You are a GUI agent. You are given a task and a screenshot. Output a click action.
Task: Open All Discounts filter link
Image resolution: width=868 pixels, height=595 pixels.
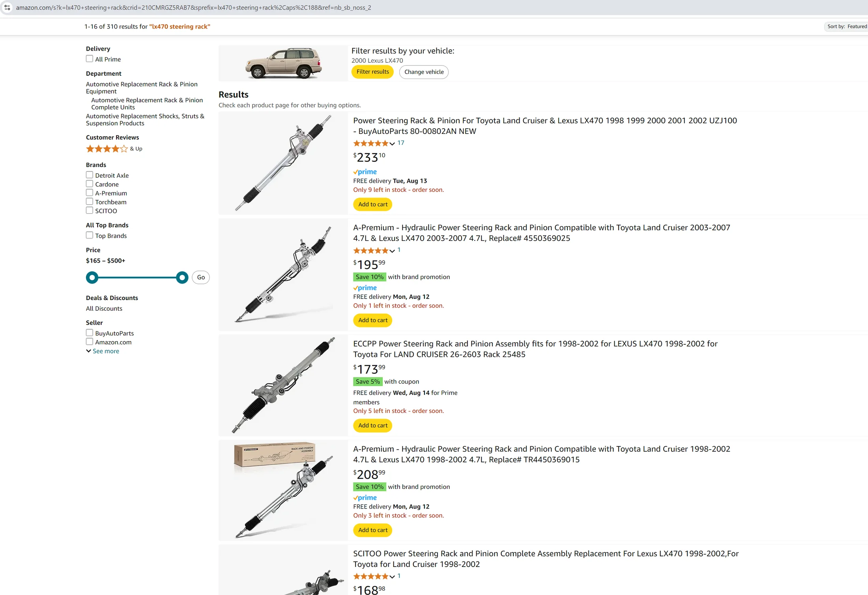click(x=104, y=308)
